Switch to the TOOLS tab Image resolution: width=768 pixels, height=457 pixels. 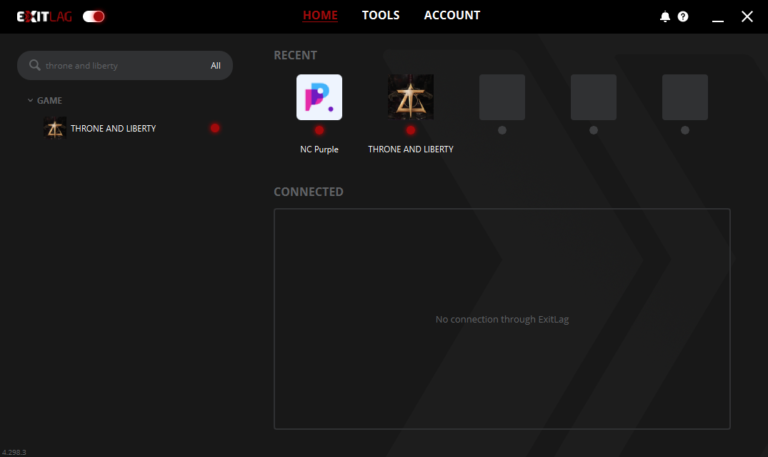tap(381, 15)
